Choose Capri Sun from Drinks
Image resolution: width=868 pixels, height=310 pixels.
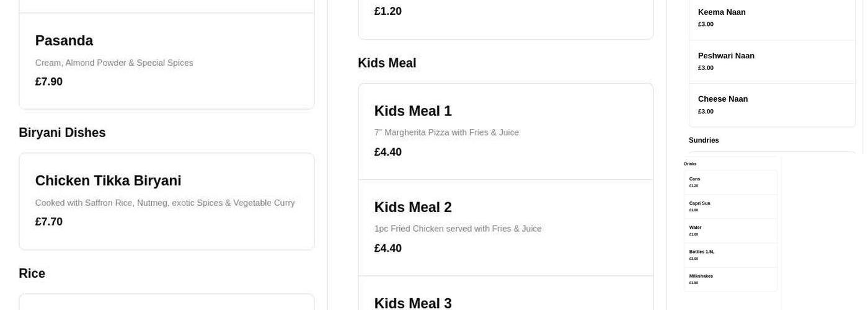(x=730, y=206)
